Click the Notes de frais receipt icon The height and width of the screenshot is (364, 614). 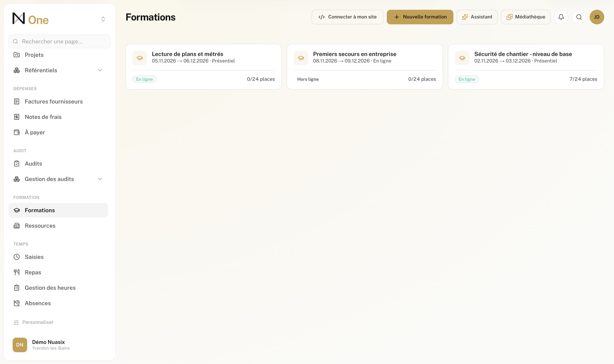[17, 117]
